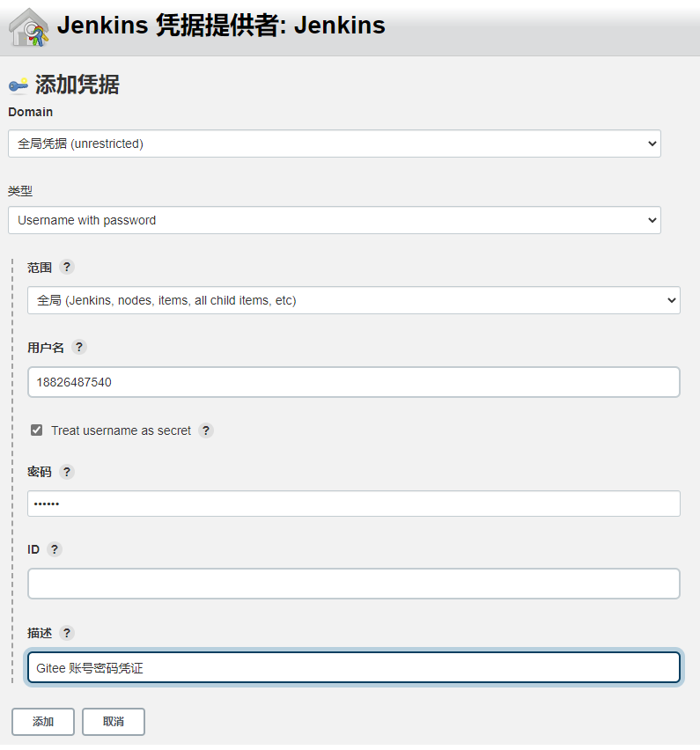Screen dimensions: 700x750
Task: Show help for the 描述 field
Action: [67, 633]
